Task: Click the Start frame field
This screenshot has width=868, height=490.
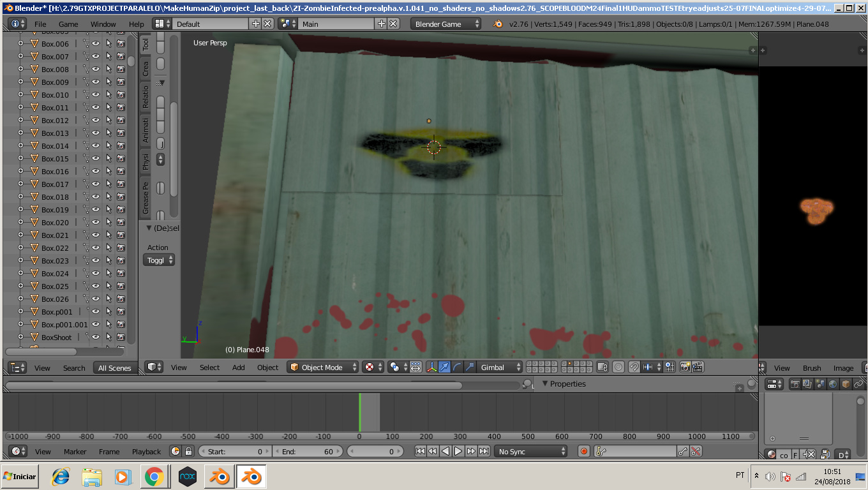Action: pos(235,451)
